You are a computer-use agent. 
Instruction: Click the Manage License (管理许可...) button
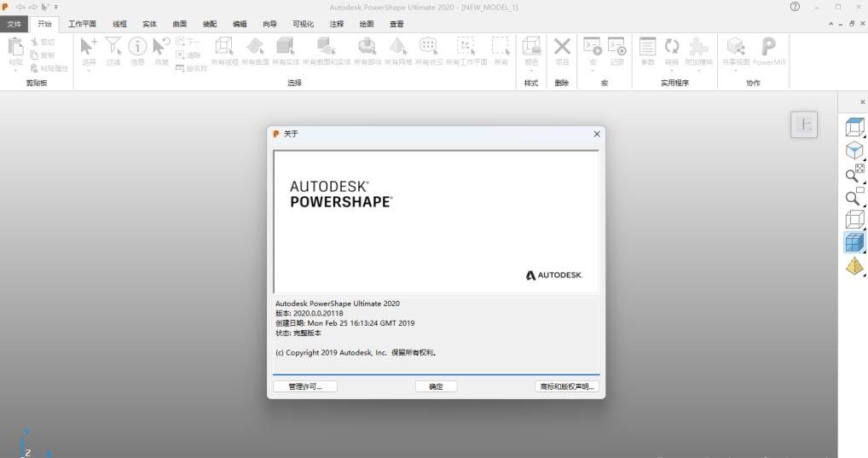(x=305, y=386)
